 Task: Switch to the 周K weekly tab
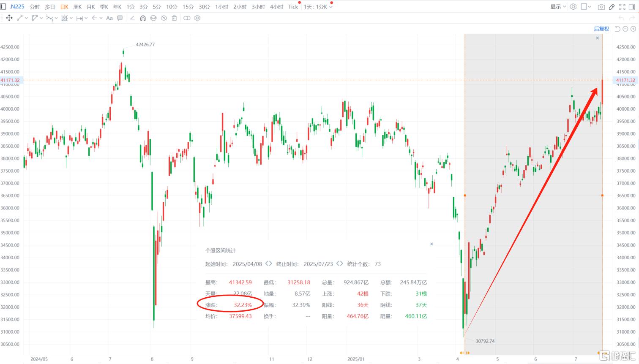tap(77, 7)
